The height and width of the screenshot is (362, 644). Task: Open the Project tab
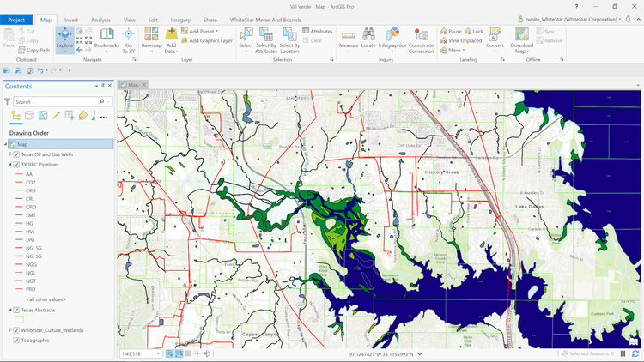(x=16, y=20)
